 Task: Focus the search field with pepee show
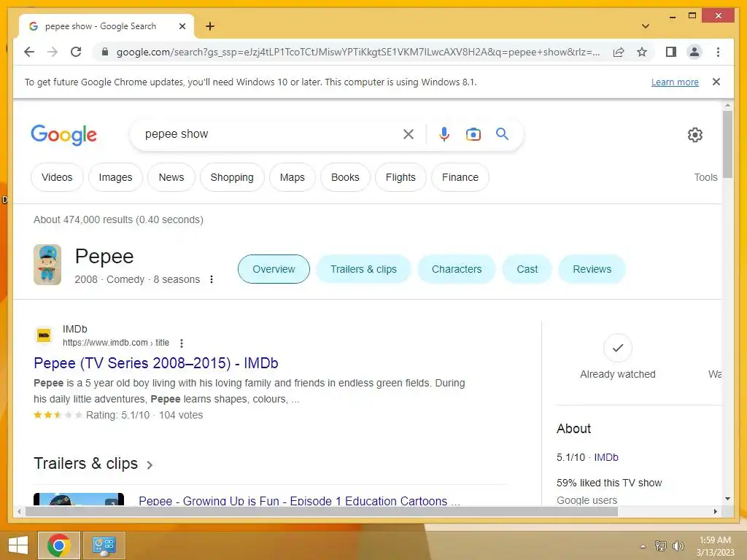269,134
